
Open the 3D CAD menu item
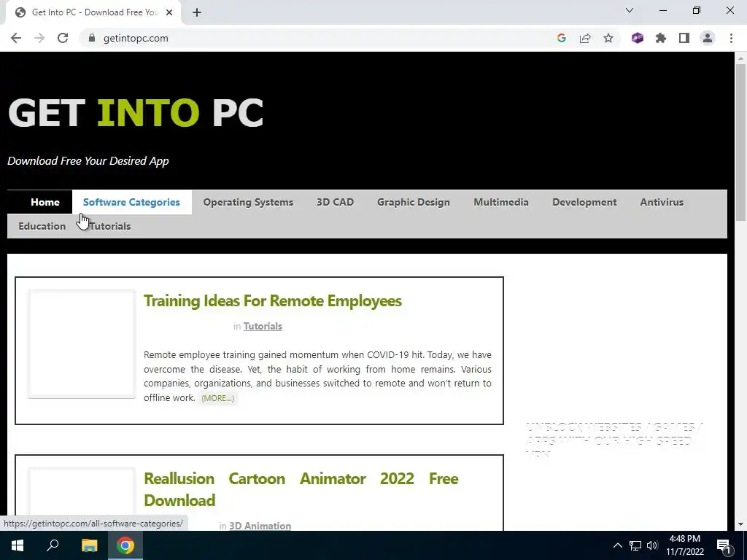pyautogui.click(x=335, y=202)
